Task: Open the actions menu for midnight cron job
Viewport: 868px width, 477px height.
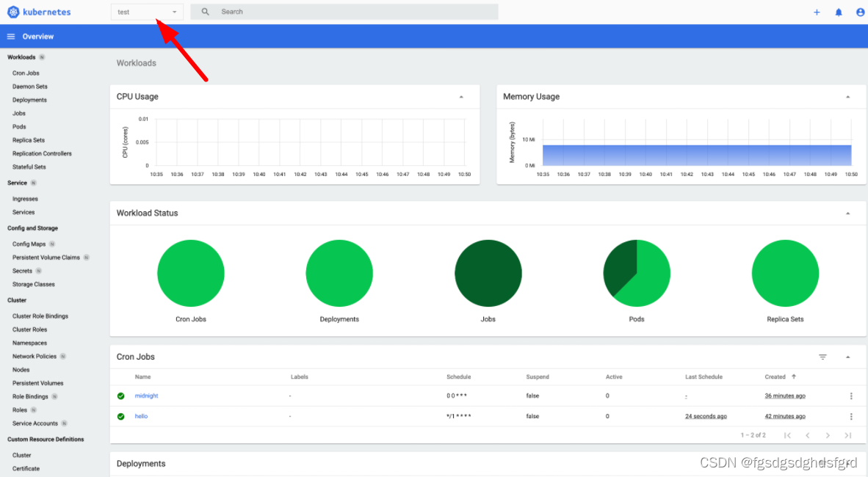Action: pos(851,396)
